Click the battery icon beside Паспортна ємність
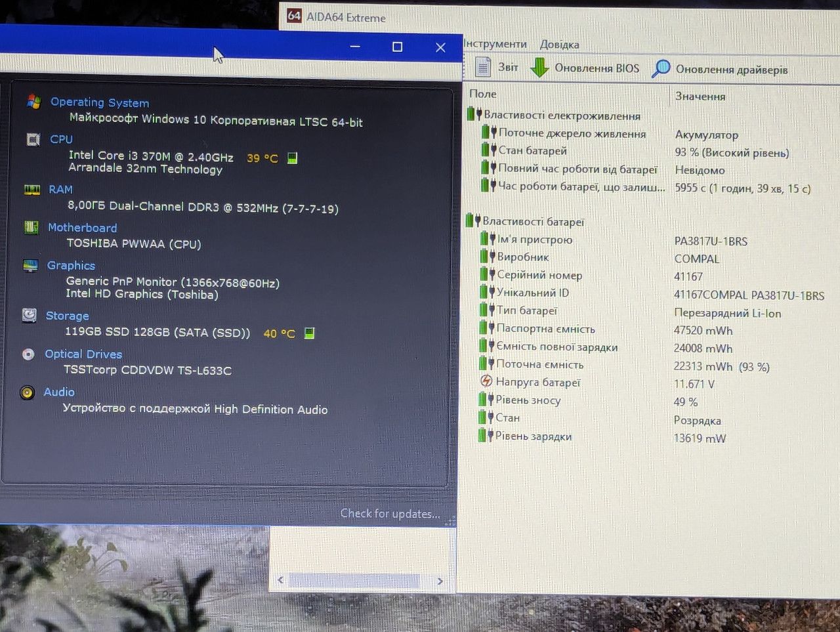Screen dimensions: 840x632 click(488, 327)
